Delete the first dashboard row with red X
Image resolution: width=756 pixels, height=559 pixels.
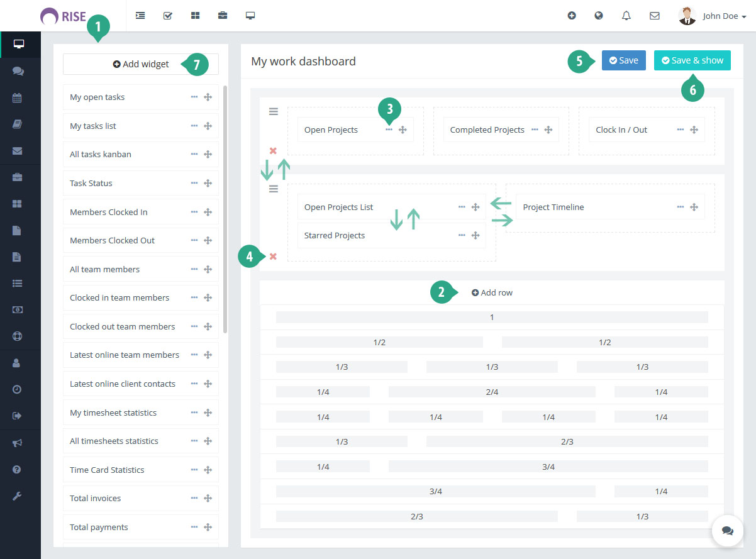click(273, 151)
